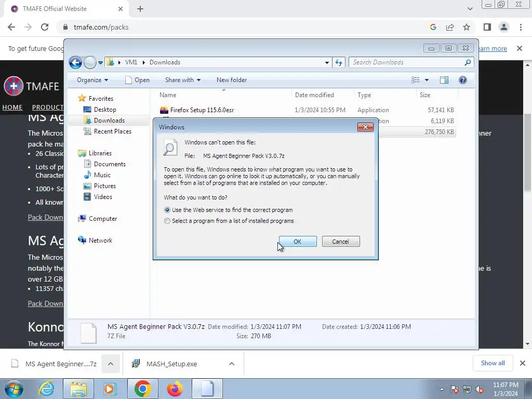This screenshot has width=532, height=399.
Task: Open Explorer Help icon
Action: (463, 80)
